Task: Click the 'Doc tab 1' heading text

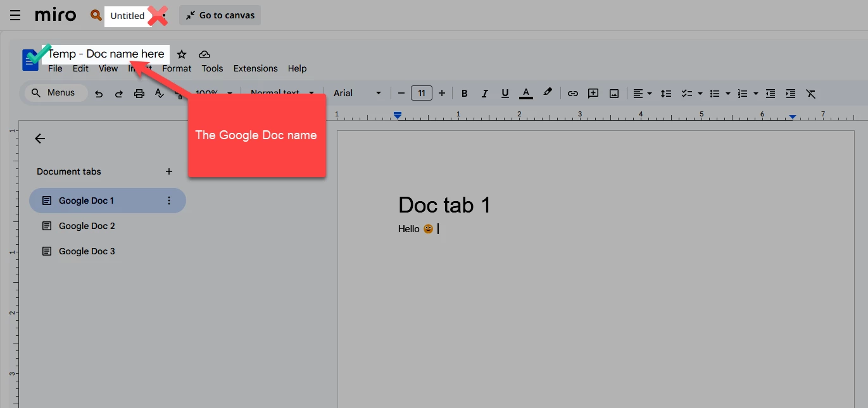Action: 444,205
